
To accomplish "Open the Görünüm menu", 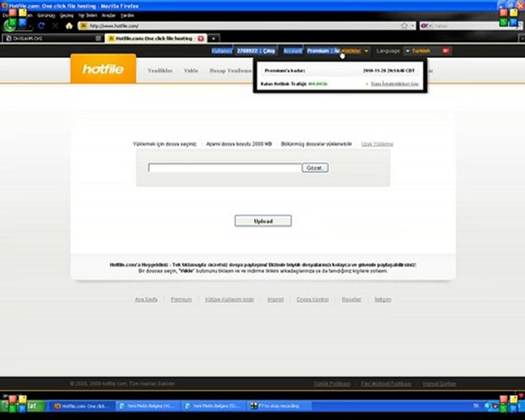I will coord(46,15).
